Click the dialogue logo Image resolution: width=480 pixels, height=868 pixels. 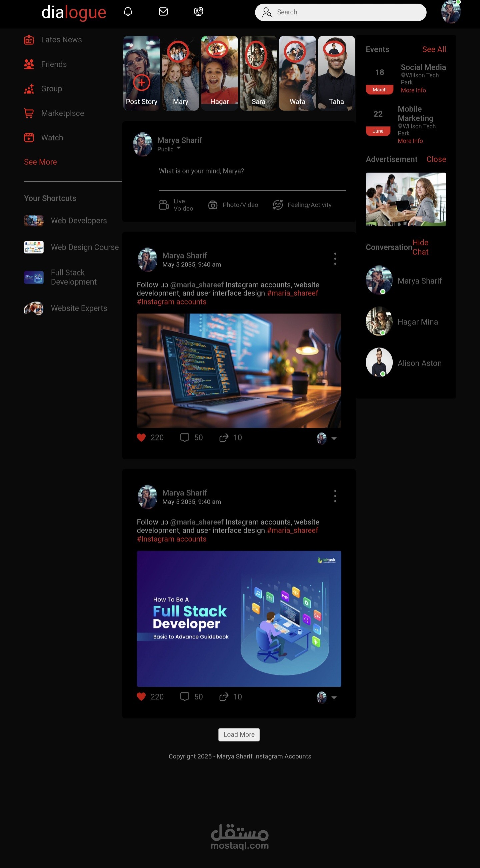click(x=74, y=12)
